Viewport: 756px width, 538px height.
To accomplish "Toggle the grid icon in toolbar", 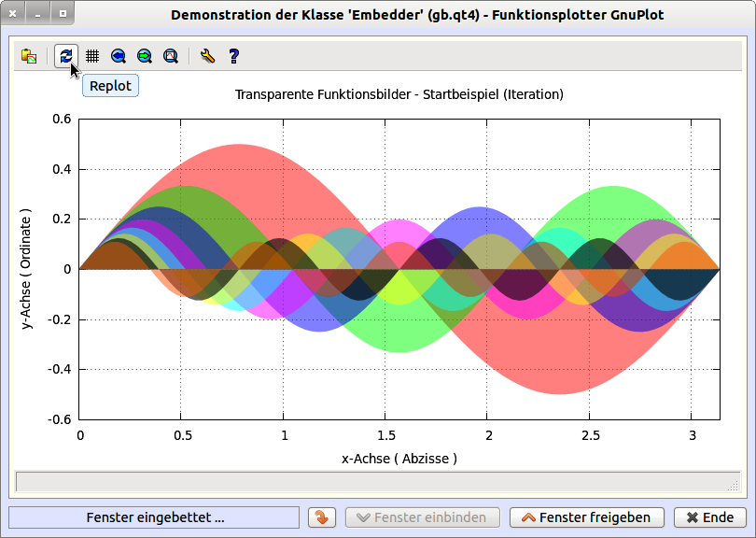I will point(92,56).
